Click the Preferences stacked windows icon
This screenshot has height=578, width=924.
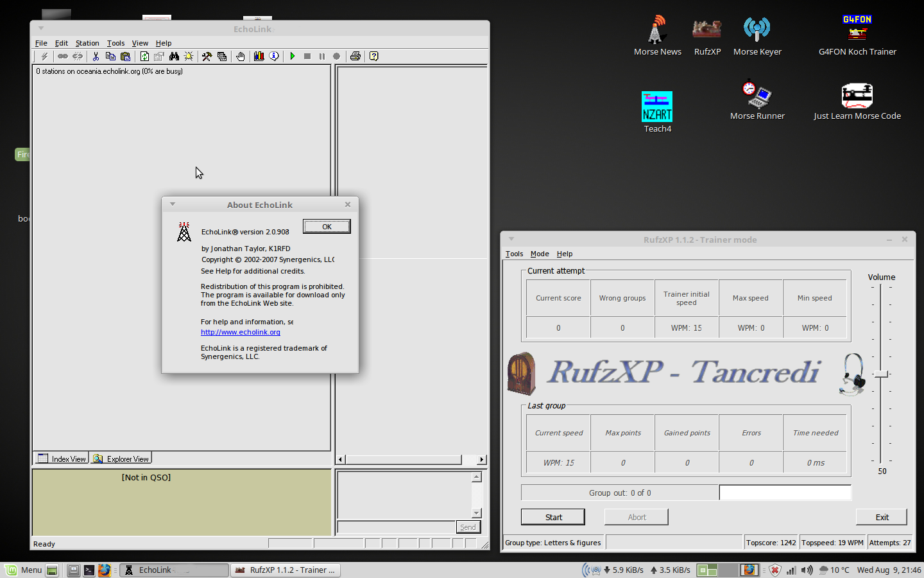pos(222,57)
